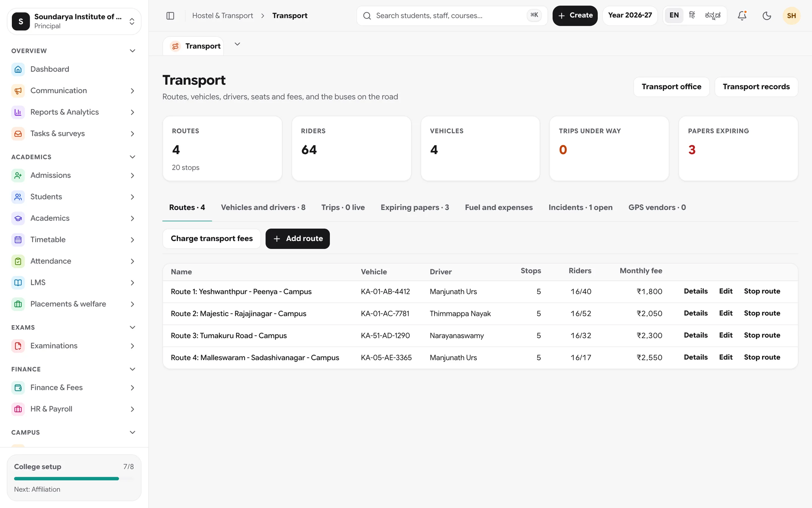Click the Academics graduation cap icon

[18, 218]
